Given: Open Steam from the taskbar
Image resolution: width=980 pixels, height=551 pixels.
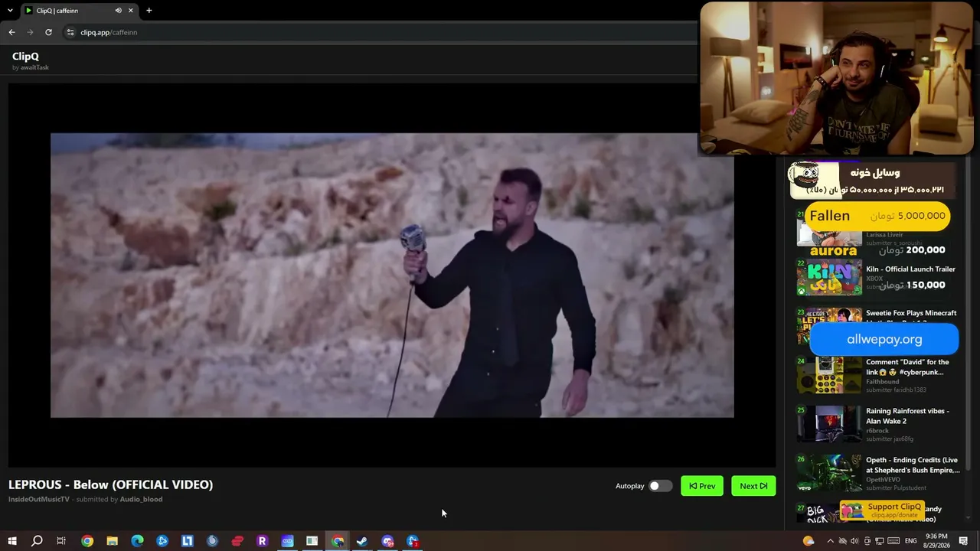Looking at the screenshot, I should [x=362, y=541].
